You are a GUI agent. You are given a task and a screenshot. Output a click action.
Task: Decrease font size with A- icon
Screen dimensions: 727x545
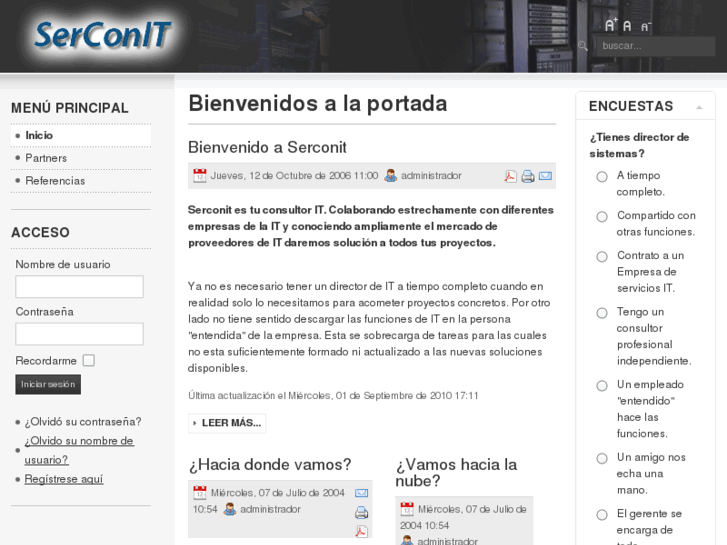click(x=646, y=27)
